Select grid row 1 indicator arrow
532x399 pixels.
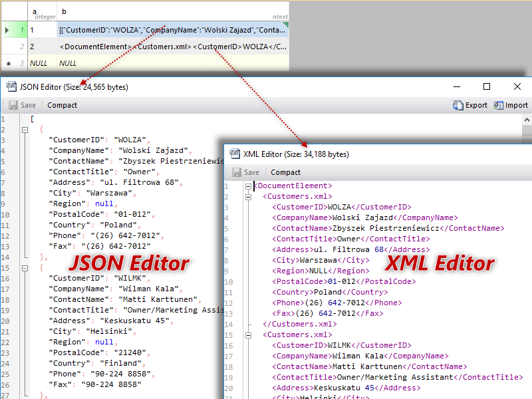[x=7, y=30]
